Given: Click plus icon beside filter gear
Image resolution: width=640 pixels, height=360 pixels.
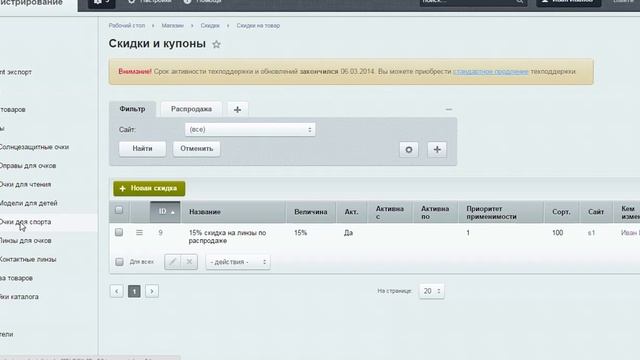Looking at the screenshot, I should tap(437, 150).
